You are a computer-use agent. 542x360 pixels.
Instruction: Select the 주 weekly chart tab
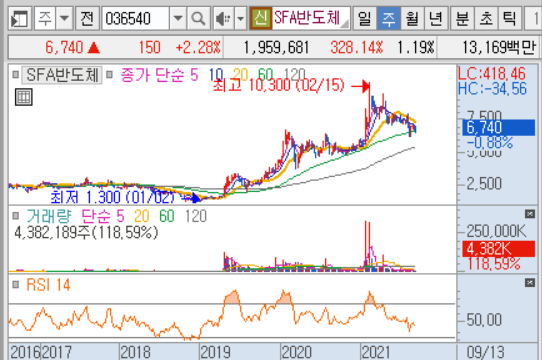pyautogui.click(x=389, y=18)
